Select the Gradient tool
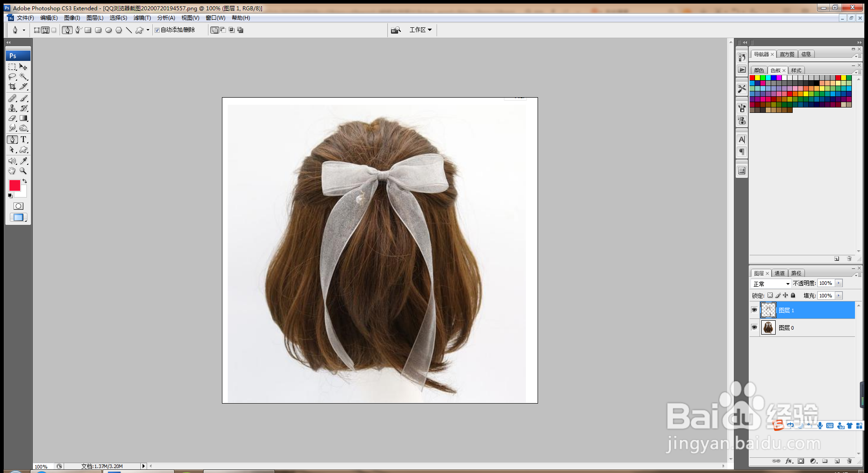Screen dimensions: 868x473 point(24,118)
